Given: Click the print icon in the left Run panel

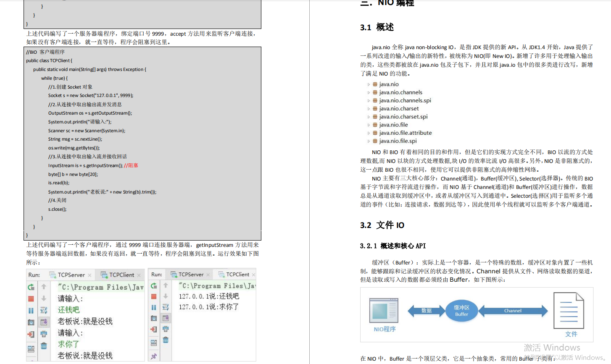Looking at the screenshot, I should pyautogui.click(x=44, y=334).
